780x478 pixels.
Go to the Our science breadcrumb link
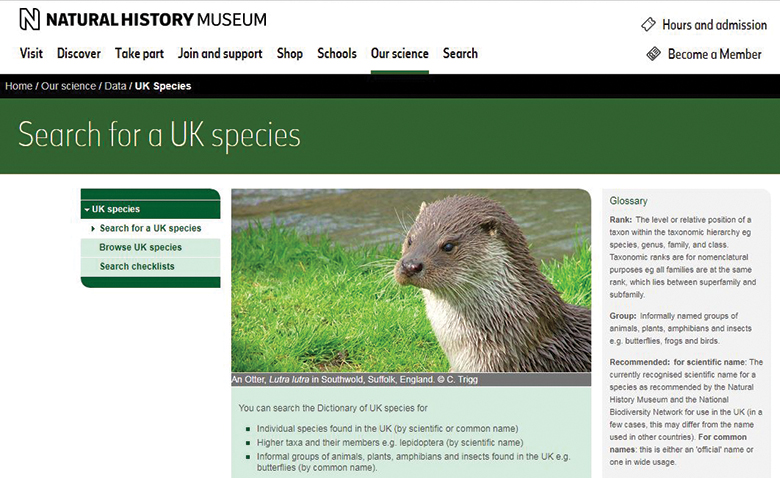[x=69, y=86]
